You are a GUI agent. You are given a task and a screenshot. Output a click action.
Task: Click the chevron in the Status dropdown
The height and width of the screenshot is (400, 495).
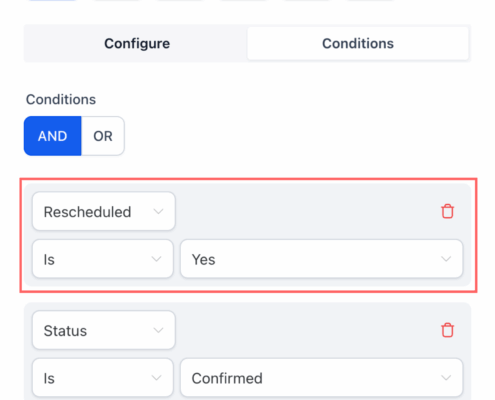pos(158,330)
